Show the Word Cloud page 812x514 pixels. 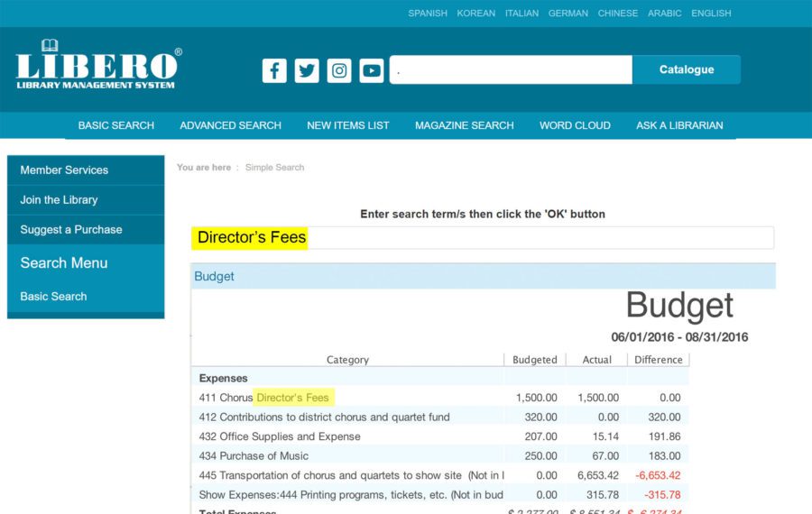(x=575, y=125)
